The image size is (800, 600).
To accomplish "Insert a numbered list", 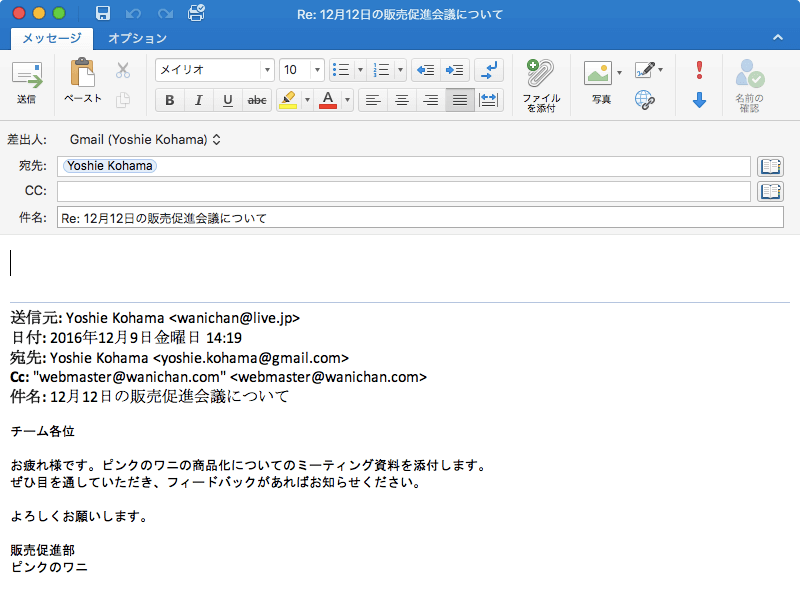I will click(x=382, y=70).
